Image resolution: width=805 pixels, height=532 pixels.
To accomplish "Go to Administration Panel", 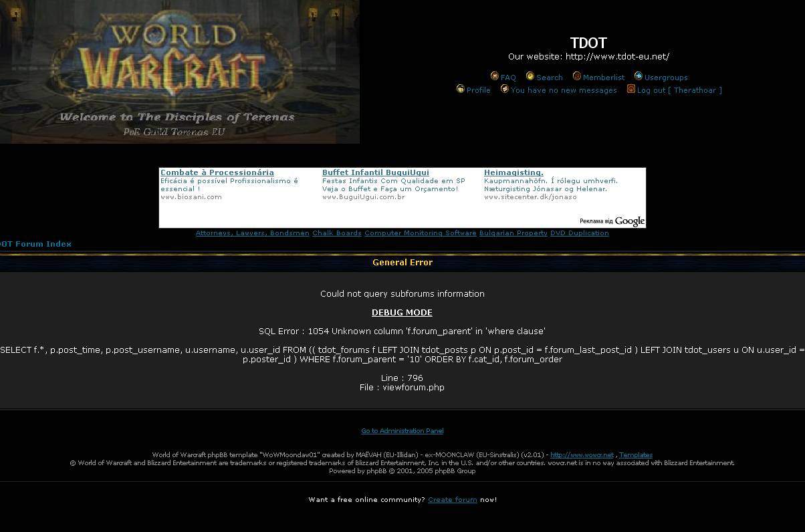I will click(x=402, y=431).
